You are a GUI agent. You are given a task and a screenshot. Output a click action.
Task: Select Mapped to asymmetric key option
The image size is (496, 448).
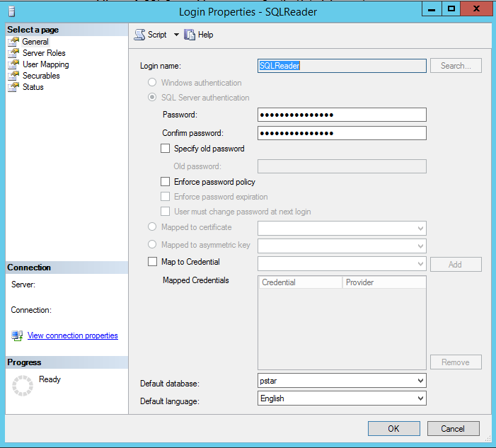point(152,245)
